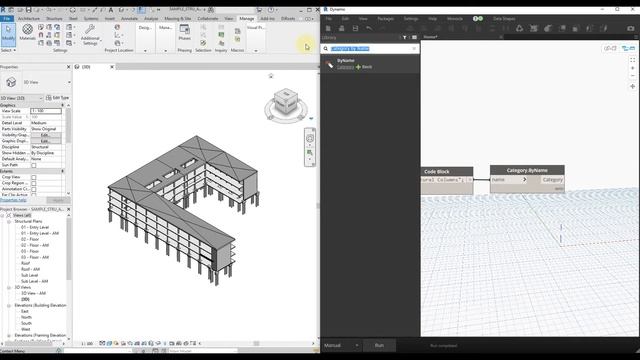Image resolution: width=640 pixels, height=360 pixels.
Task: Open the Add-Ins ribbon tab
Action: pyautogui.click(x=267, y=19)
